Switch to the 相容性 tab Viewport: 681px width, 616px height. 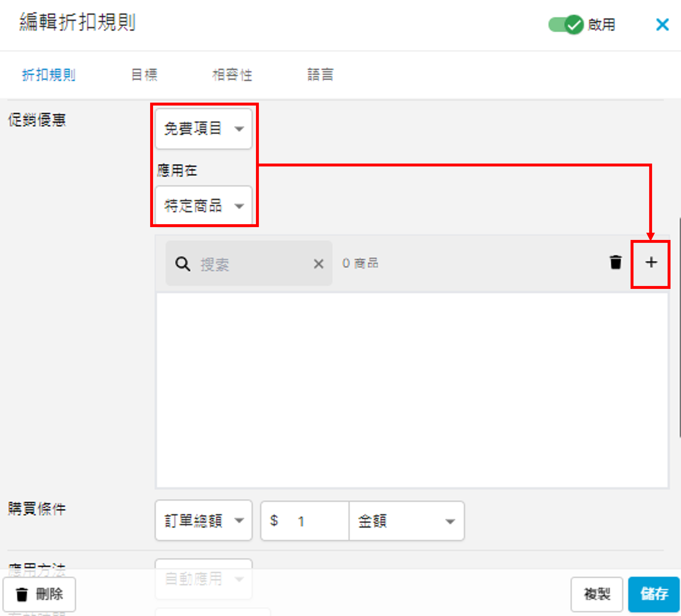coord(232,75)
